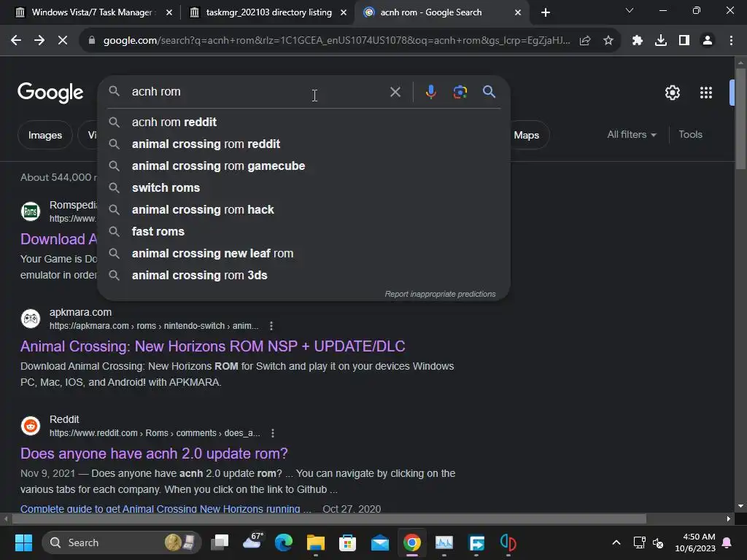Start voice search with microphone

point(430,92)
